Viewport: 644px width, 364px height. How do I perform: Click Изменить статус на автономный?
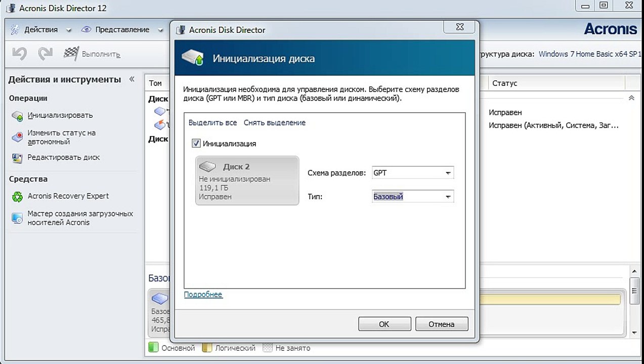tap(61, 137)
